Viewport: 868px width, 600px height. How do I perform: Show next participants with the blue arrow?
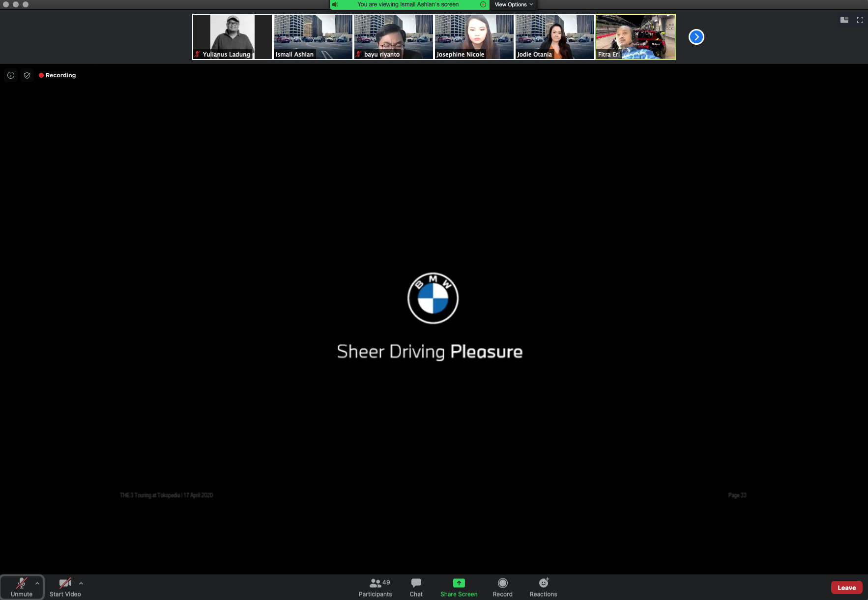click(x=696, y=37)
